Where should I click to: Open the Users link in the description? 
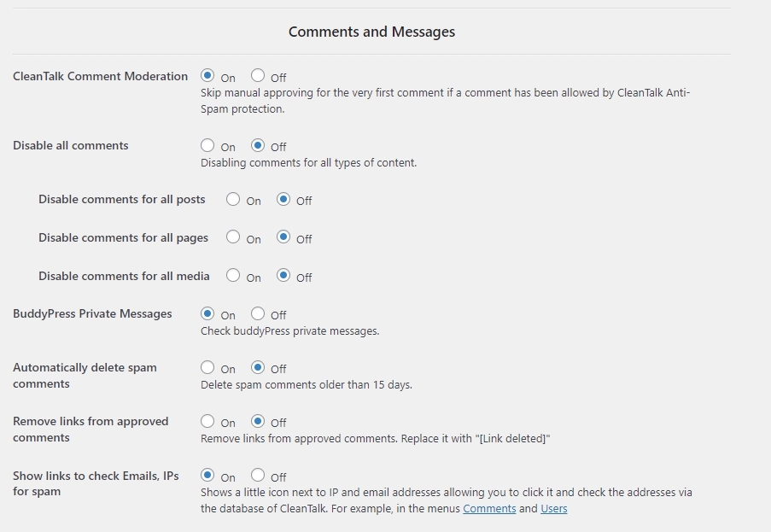click(553, 508)
